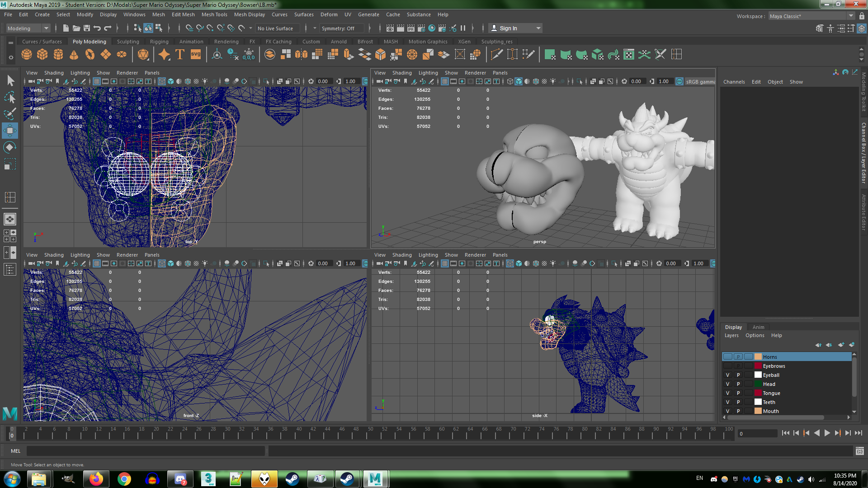Image resolution: width=868 pixels, height=488 pixels.
Task: Create a polygon torus from the shelf
Action: 90,55
